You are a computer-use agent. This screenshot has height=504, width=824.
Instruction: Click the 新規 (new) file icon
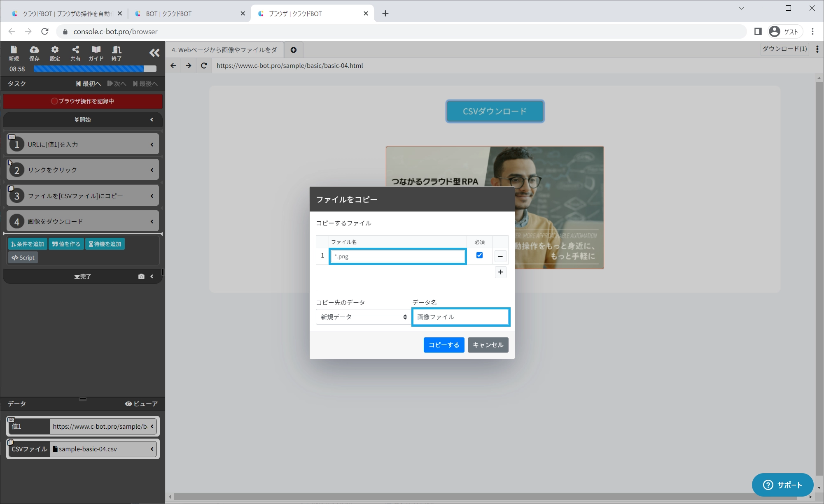14,53
